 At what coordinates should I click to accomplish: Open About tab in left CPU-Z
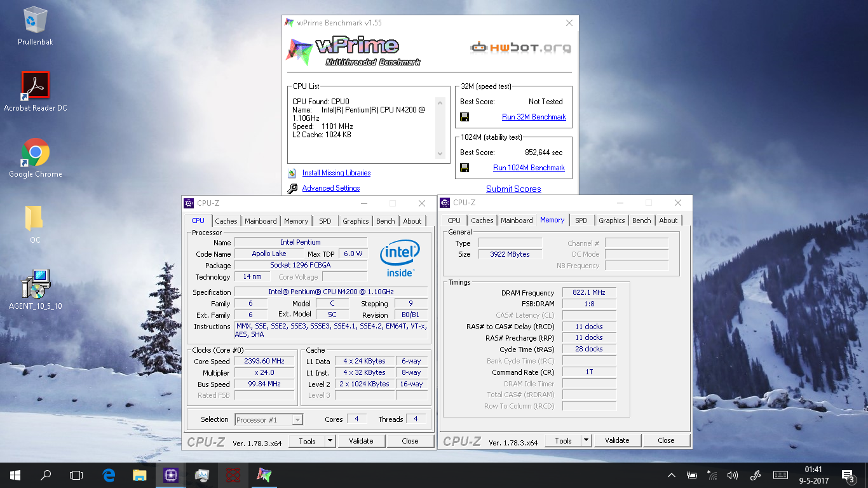[412, 221]
